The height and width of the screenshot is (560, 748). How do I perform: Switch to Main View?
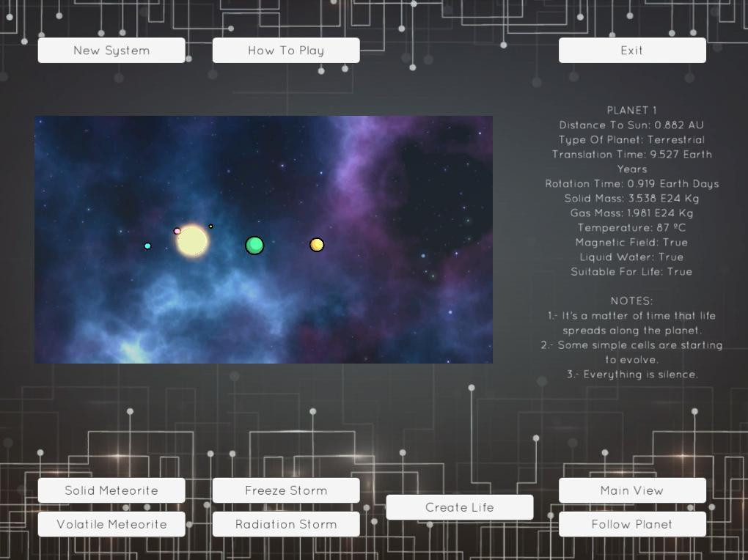click(x=632, y=490)
